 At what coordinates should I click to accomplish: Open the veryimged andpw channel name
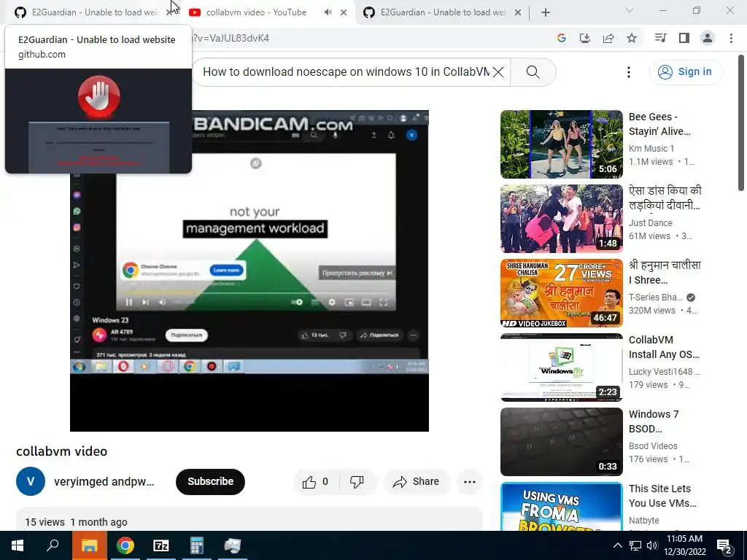(x=104, y=481)
